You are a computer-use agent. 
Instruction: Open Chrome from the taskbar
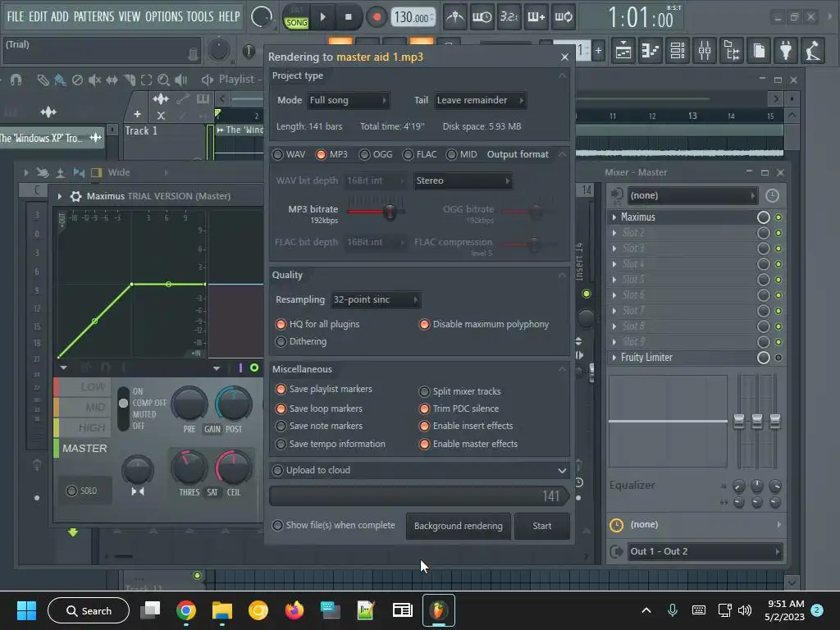[186, 610]
